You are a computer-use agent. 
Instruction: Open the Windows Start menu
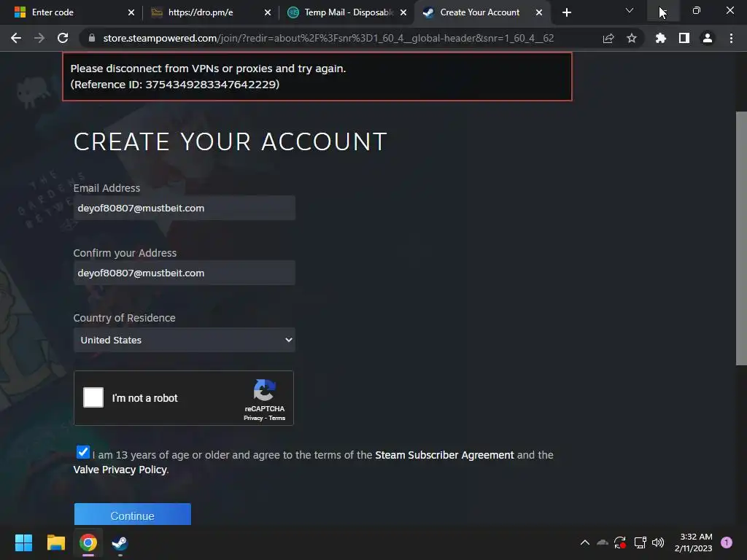point(23,542)
